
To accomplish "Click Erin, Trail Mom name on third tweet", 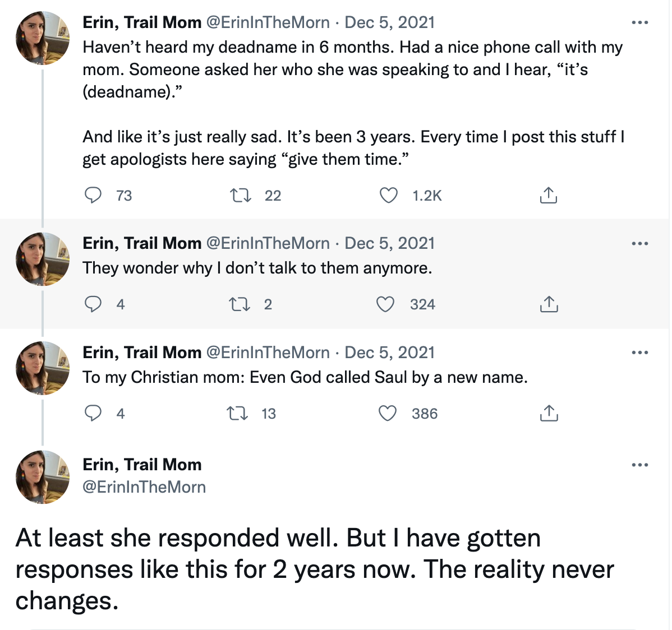I will coord(142,353).
